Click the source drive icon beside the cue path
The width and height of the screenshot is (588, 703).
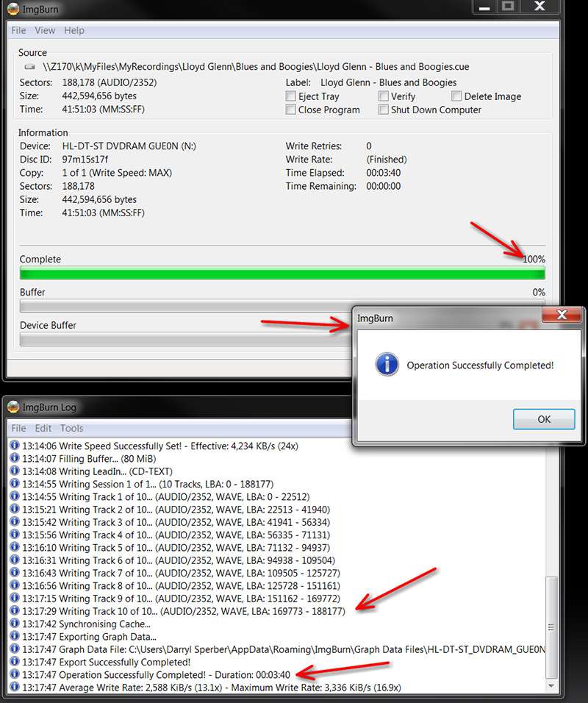pyautogui.click(x=30, y=67)
